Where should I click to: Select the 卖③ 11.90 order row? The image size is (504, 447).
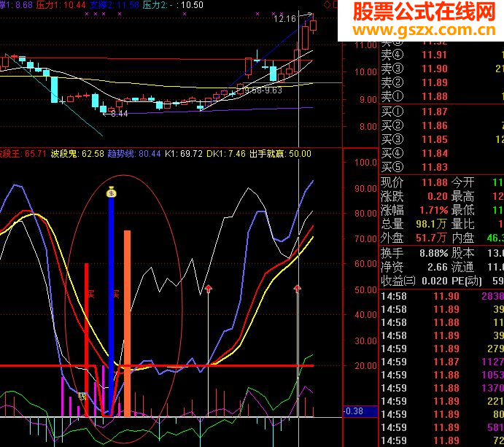point(442,69)
